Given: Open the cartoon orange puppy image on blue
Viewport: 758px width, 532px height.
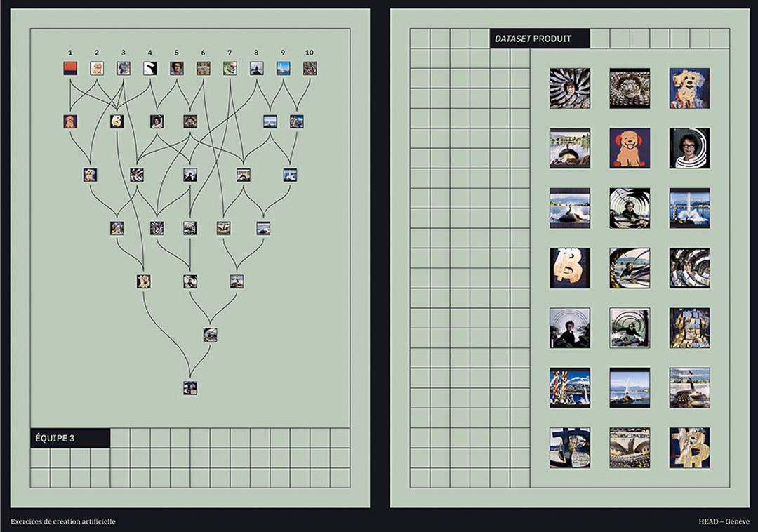Looking at the screenshot, I should pyautogui.click(x=630, y=148).
